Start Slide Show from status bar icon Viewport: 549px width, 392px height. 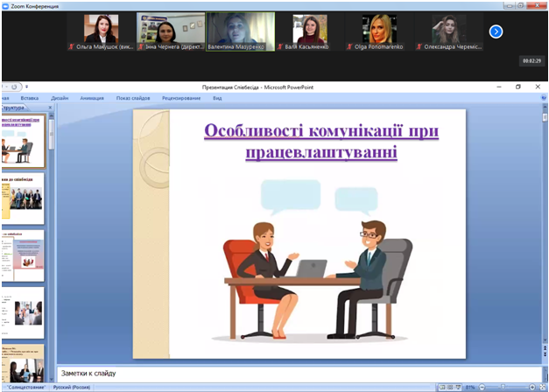point(458,387)
